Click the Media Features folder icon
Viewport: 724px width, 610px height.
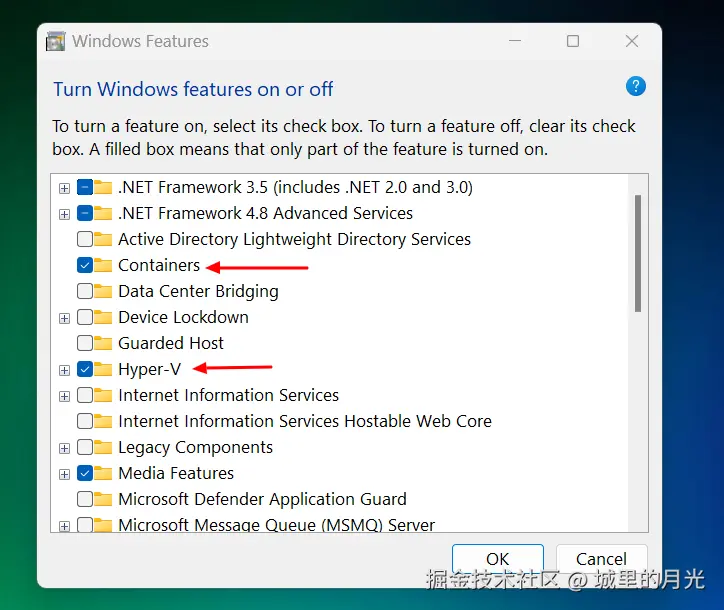pyautogui.click(x=103, y=473)
